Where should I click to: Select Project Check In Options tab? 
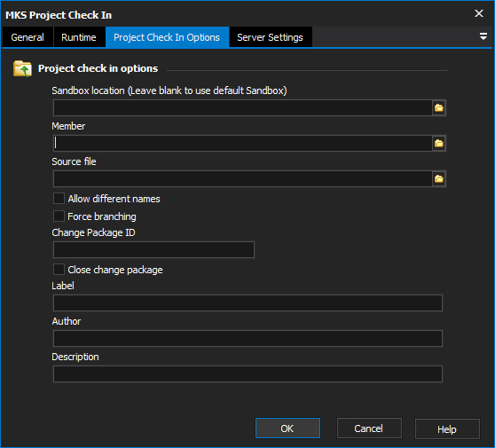click(167, 37)
